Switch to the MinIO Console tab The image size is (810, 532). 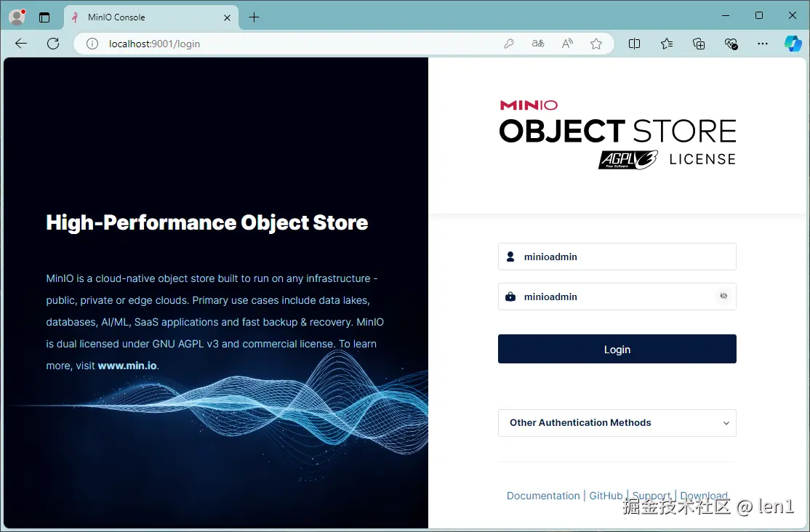tap(151, 17)
